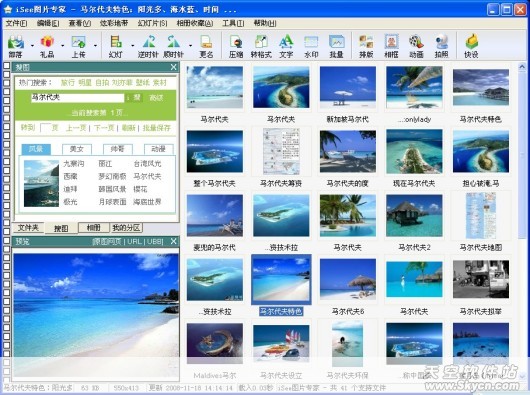Image resolution: width=530 pixels, height=395 pixels.
Task: Open the 排版 layout tool
Action: [366, 46]
